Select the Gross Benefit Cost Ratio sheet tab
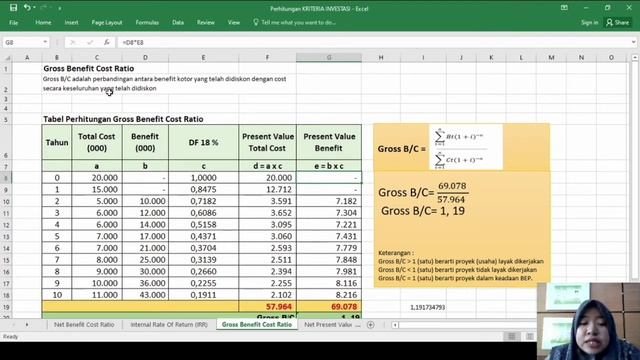 coord(257,324)
